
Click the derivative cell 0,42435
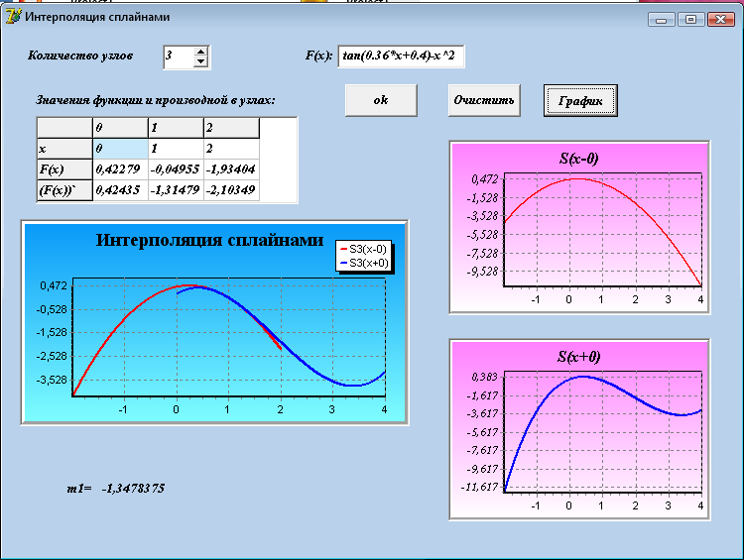(120, 190)
